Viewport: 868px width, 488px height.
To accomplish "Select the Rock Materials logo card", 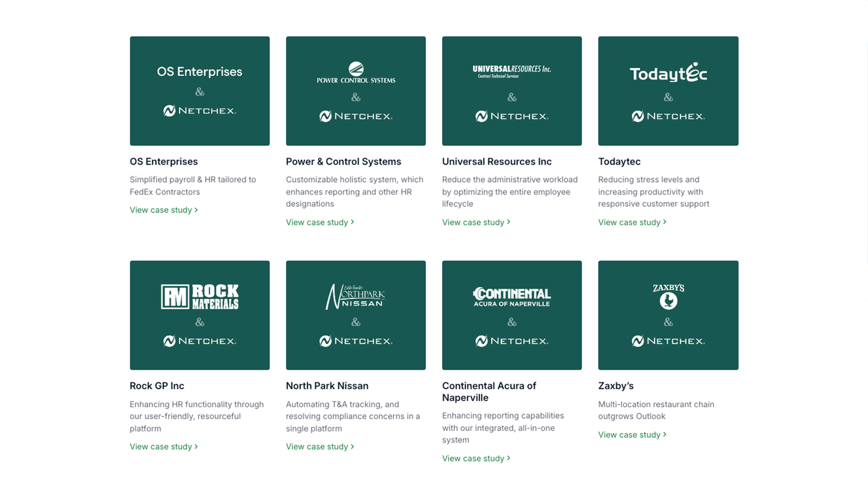I will 199,315.
